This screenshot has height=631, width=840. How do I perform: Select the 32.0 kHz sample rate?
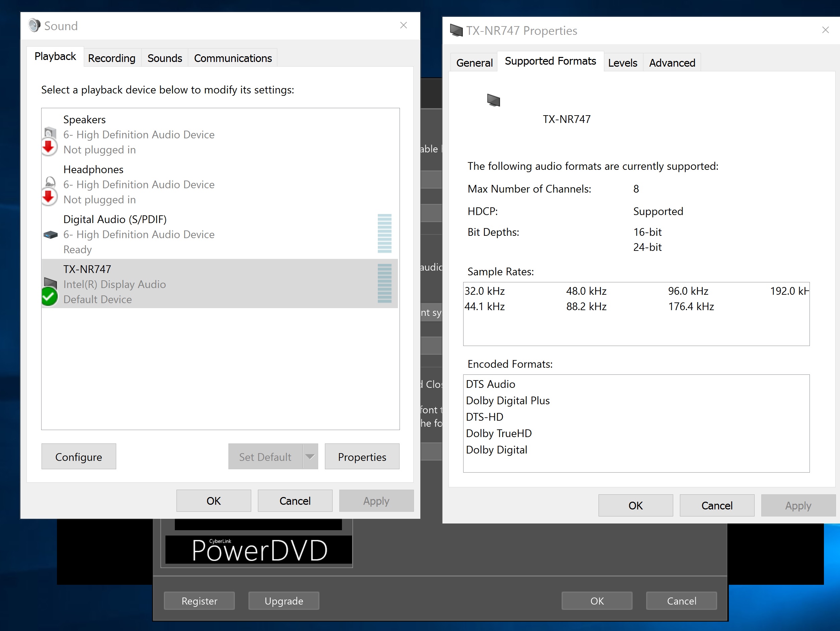[485, 291]
